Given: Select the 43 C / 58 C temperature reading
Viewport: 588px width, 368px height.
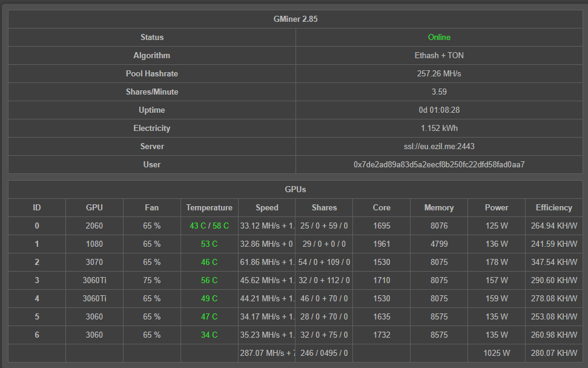Looking at the screenshot, I should click(209, 226).
